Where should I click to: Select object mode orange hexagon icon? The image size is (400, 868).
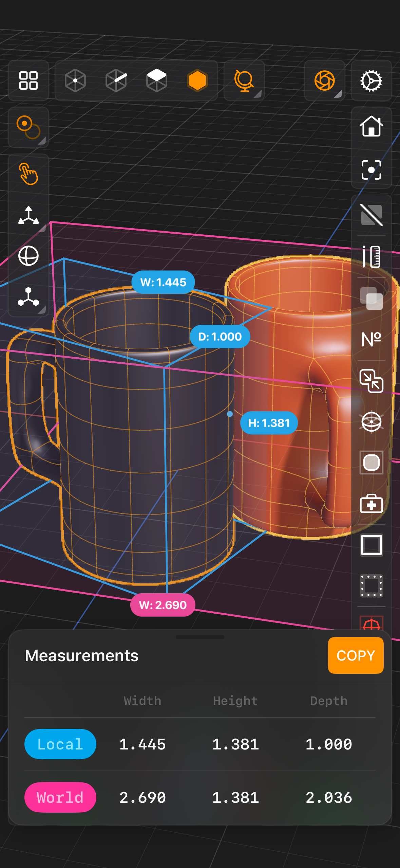(x=197, y=80)
